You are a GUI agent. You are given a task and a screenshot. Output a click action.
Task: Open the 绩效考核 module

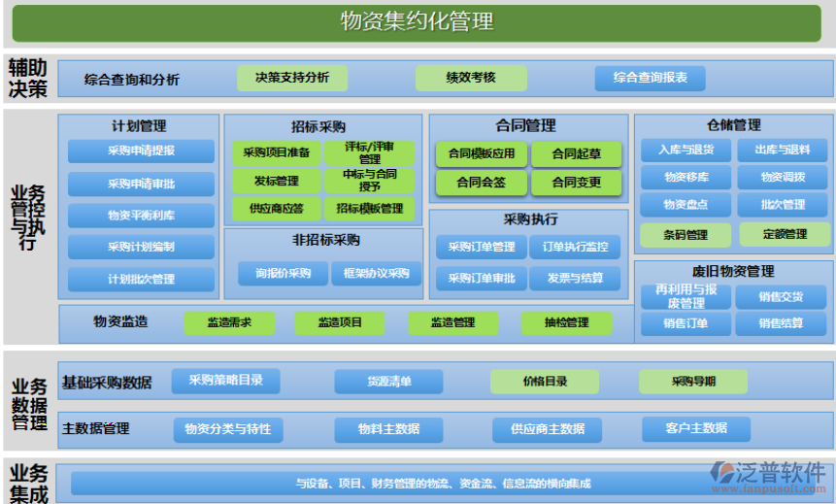[471, 78]
